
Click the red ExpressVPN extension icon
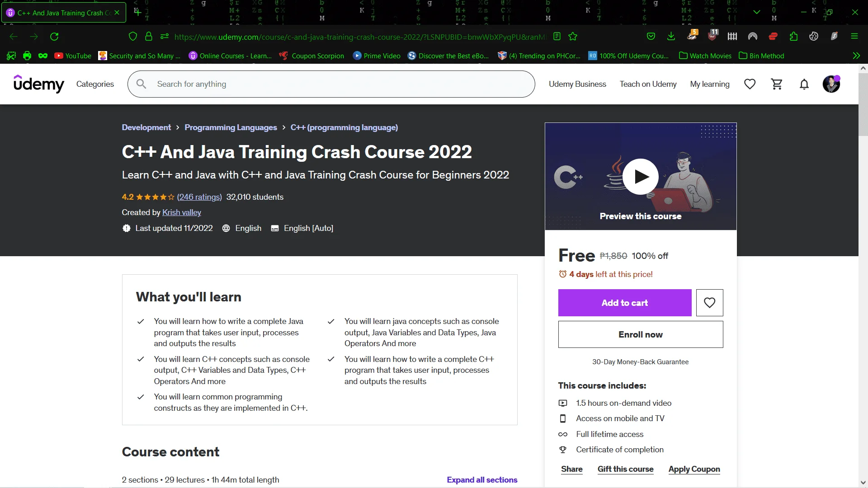[773, 37]
